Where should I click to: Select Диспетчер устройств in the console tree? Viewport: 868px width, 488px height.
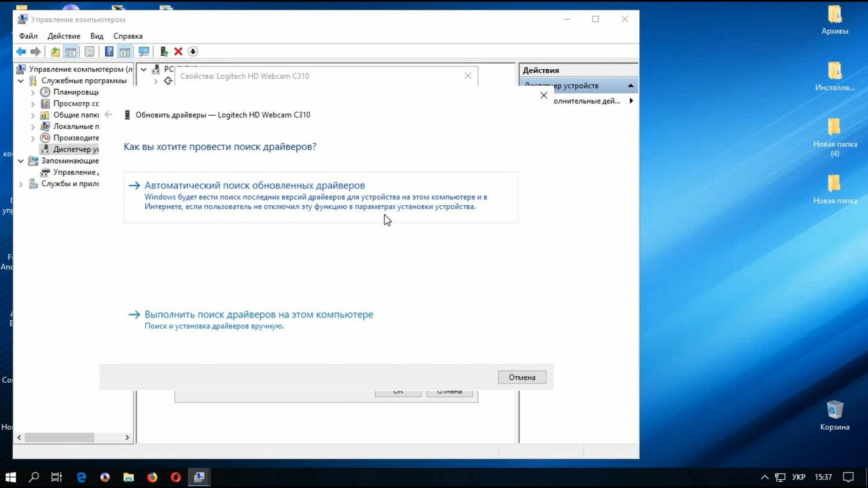pyautogui.click(x=69, y=149)
